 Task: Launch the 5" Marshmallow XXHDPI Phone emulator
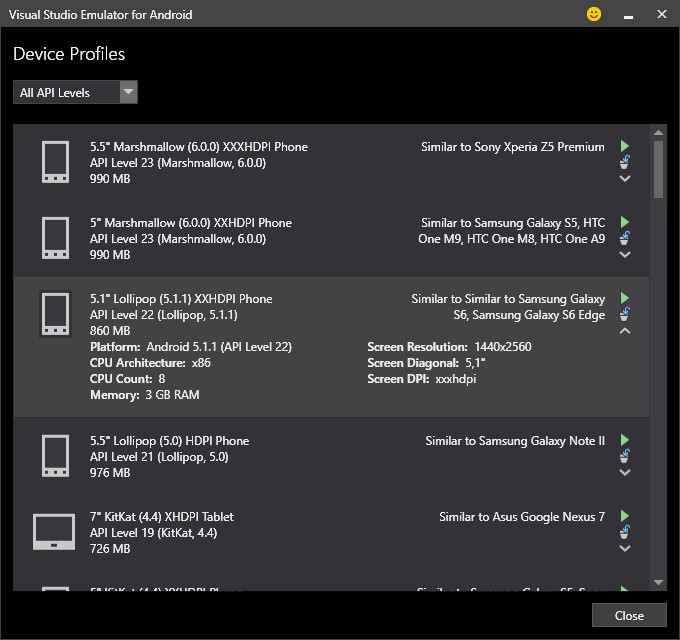[624, 222]
